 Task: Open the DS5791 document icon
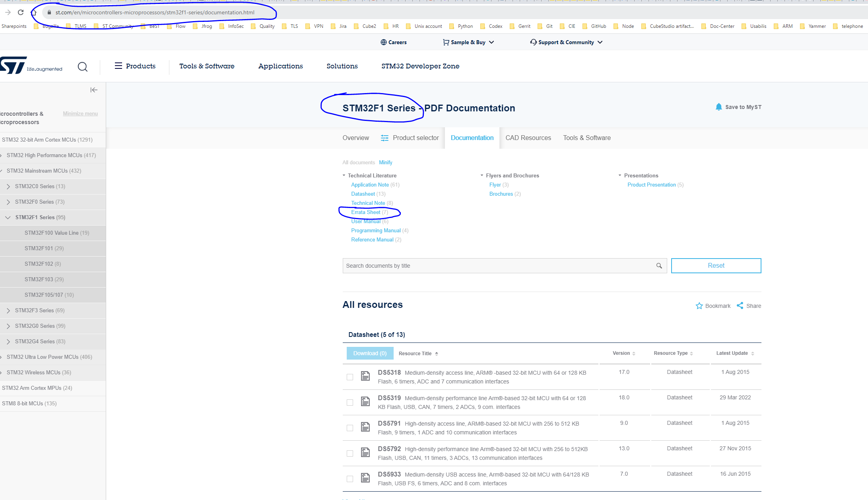tap(365, 427)
